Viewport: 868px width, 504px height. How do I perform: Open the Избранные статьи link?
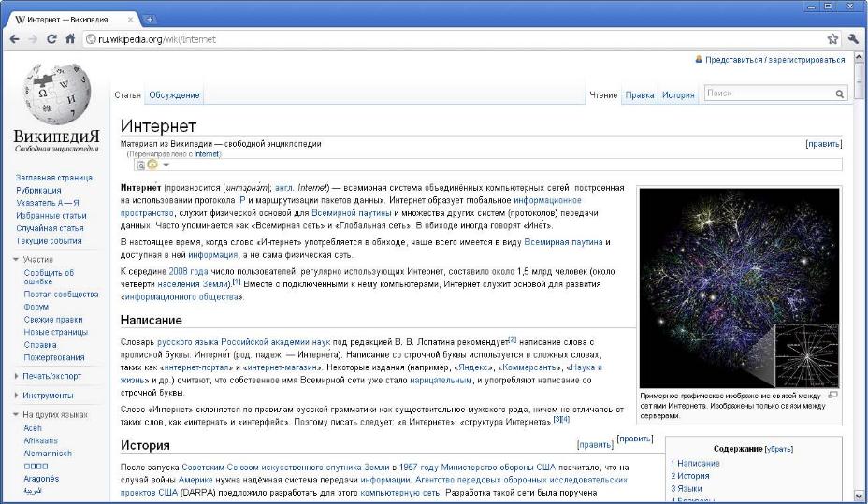coord(51,216)
